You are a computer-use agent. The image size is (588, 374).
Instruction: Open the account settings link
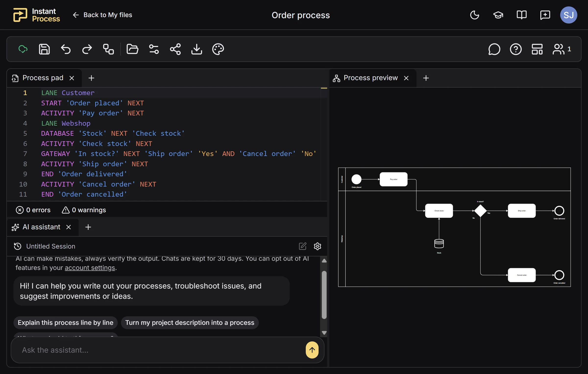[90, 268]
